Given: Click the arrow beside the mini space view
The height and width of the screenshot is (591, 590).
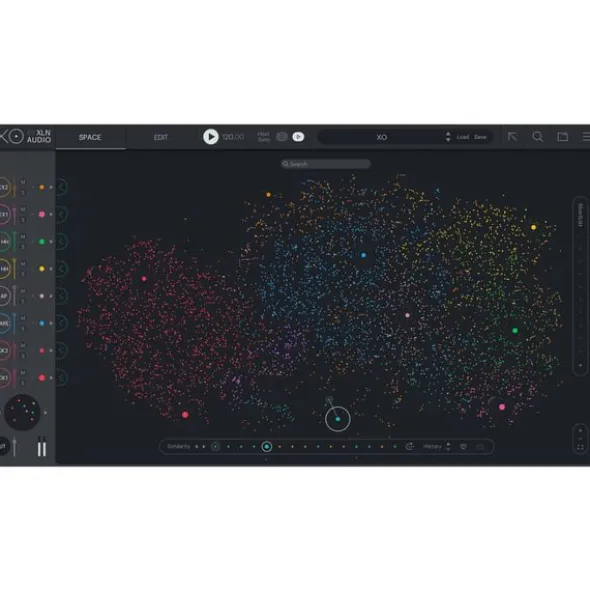Looking at the screenshot, I should (x=46, y=413).
